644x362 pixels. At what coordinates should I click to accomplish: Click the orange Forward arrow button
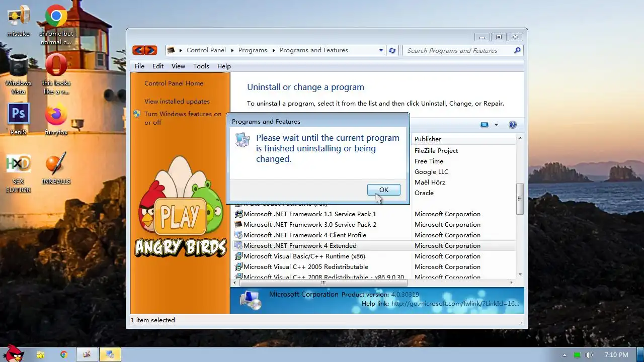point(151,50)
